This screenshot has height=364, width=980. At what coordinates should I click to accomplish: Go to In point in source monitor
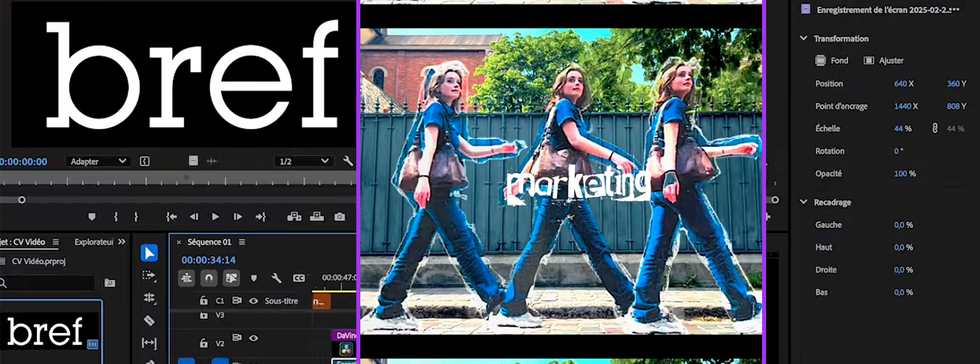coord(171,217)
